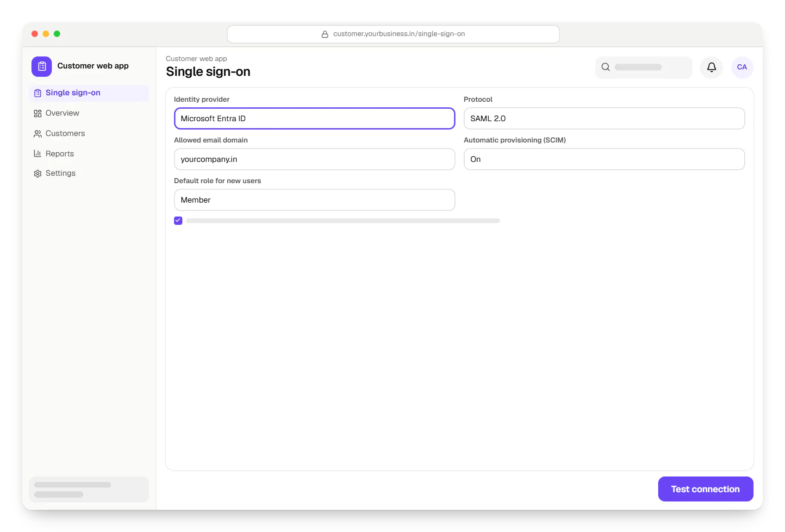Image resolution: width=785 pixels, height=532 pixels.
Task: Maximize window with green button
Action: (x=57, y=34)
